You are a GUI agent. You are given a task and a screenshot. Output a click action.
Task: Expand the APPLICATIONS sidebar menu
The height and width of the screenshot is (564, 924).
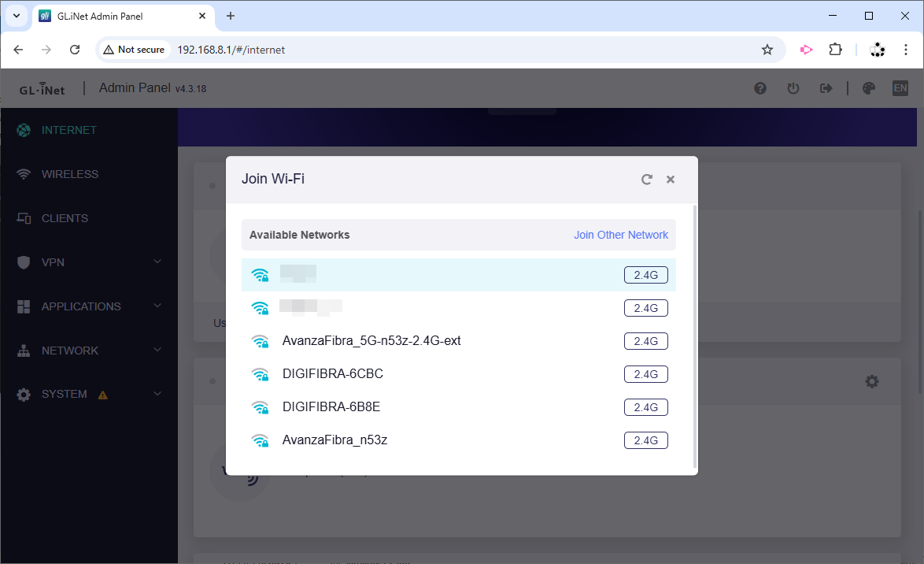89,306
